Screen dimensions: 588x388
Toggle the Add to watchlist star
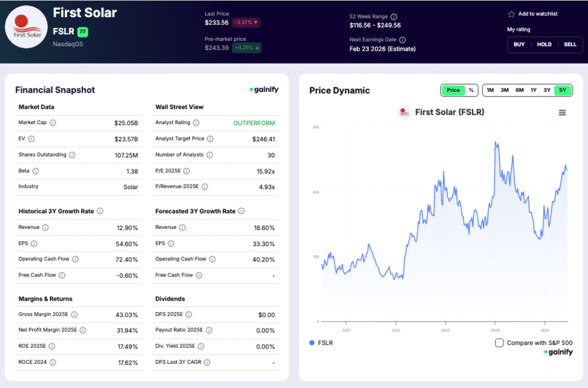511,14
